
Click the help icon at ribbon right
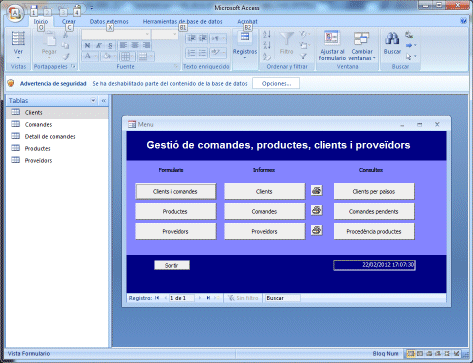pos(463,21)
